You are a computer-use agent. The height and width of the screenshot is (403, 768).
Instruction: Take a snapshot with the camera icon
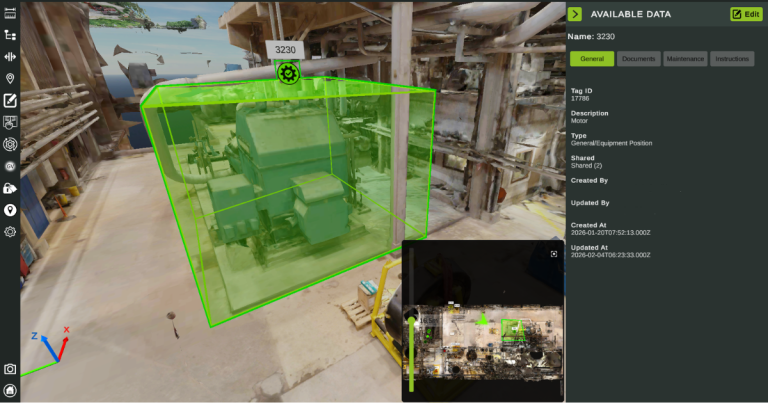click(10, 369)
